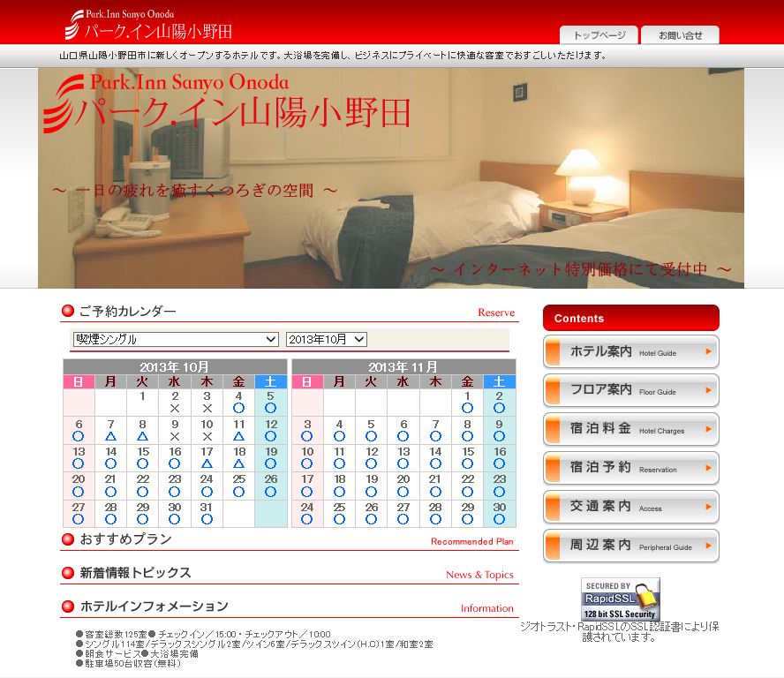Click the Park.Inn Sanyo Onoda header logo
784x678 pixels.
(x=148, y=25)
